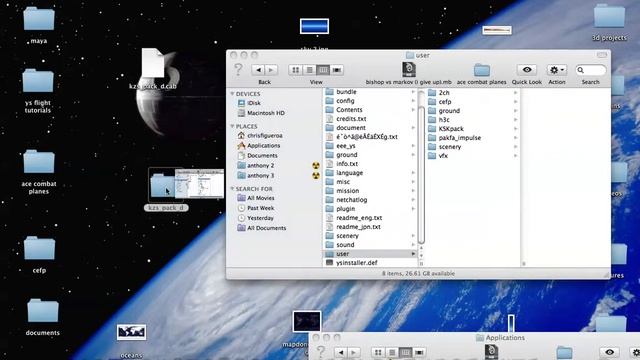640x360 pixels.
Task: Expand the h3c folder arrow
Action: point(516,120)
